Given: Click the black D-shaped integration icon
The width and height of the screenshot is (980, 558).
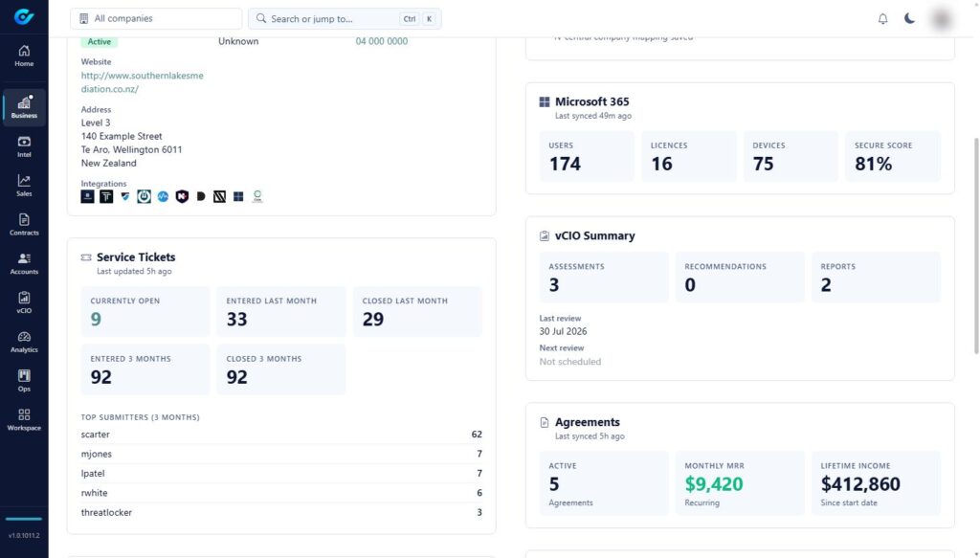Looking at the screenshot, I should 201,196.
